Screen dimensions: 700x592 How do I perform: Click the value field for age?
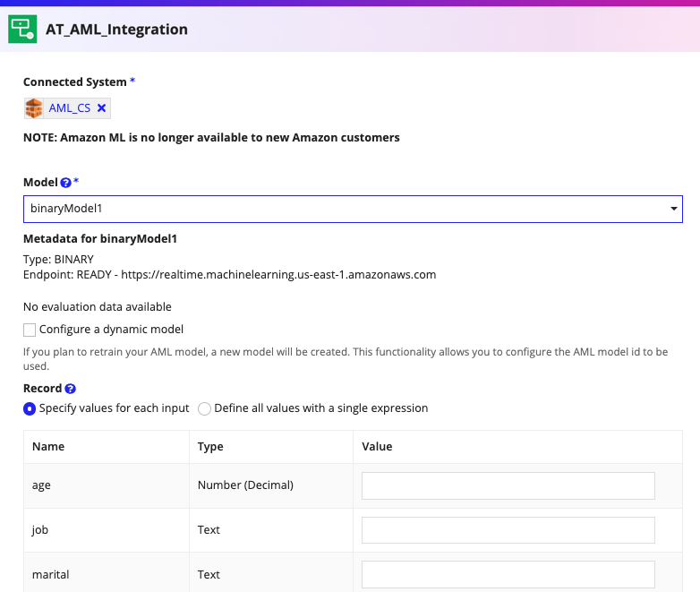[x=508, y=485]
